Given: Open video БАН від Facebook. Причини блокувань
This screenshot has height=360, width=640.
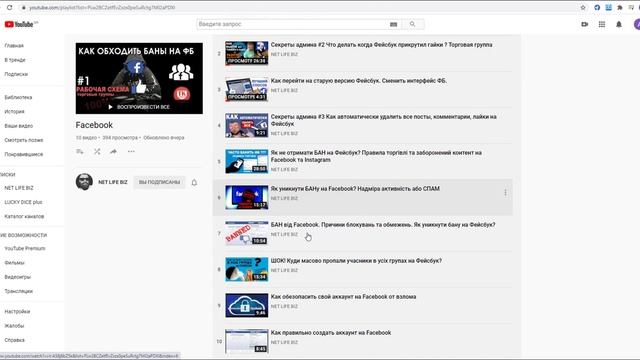Looking at the screenshot, I should tap(383, 224).
